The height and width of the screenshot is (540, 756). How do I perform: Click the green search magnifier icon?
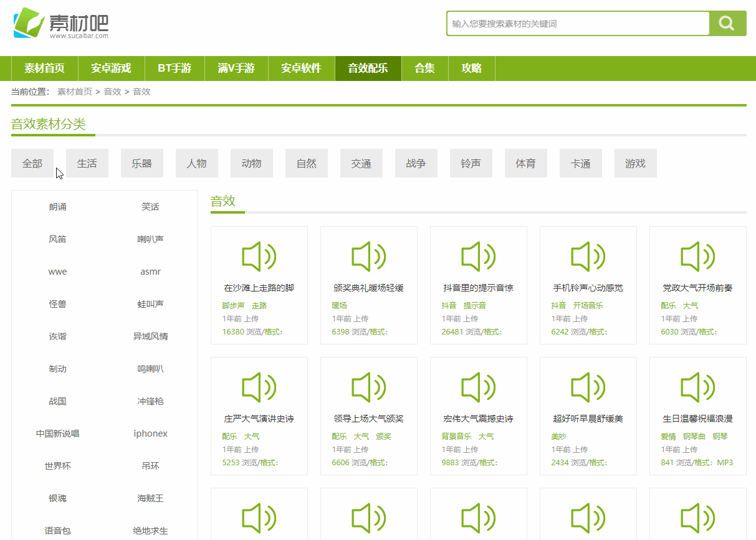(727, 23)
